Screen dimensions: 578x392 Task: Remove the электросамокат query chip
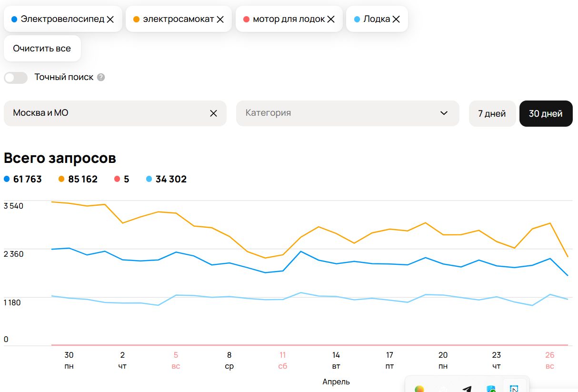pos(220,20)
